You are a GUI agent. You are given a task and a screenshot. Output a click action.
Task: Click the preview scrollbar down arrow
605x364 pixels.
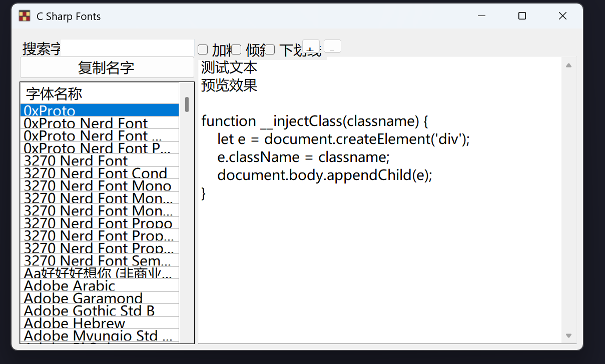568,335
